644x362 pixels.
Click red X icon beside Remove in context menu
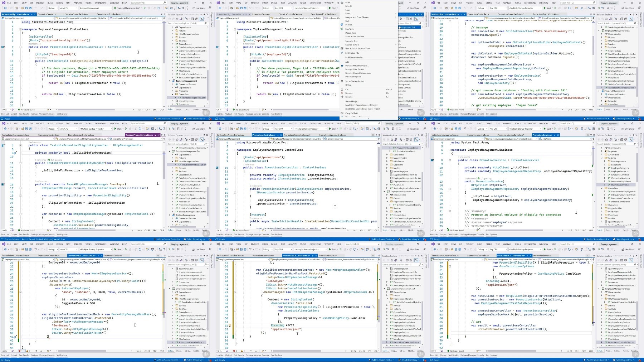pos(342,93)
